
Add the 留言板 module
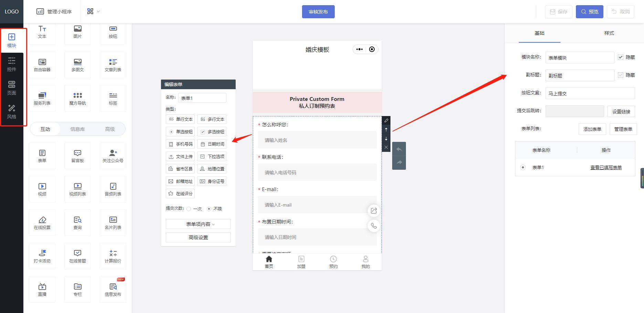click(78, 156)
